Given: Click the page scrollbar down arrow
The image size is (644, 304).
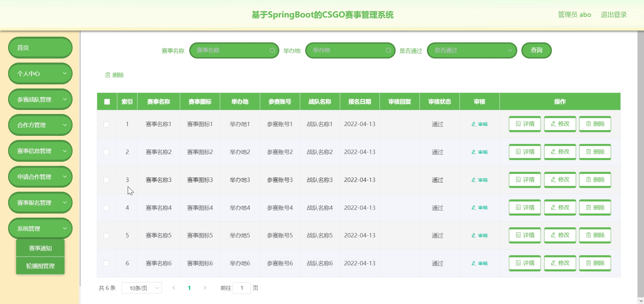Looking at the screenshot, I should click(641, 301).
